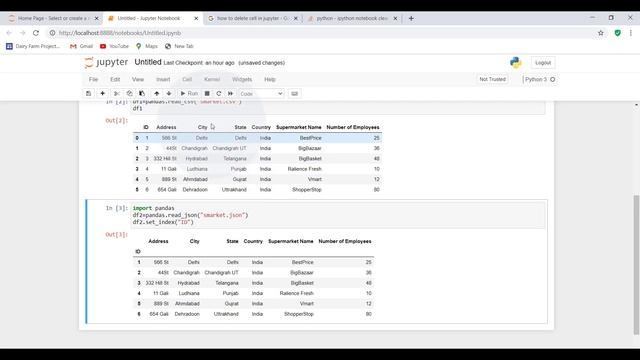Switch to how to delete cell Google tab
The image size is (640, 360).
pos(253,18)
